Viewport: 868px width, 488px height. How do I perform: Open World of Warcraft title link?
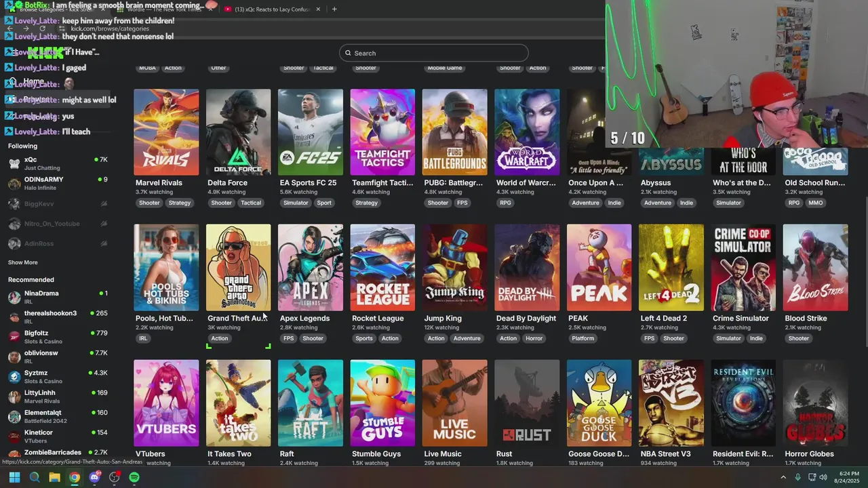click(526, 183)
